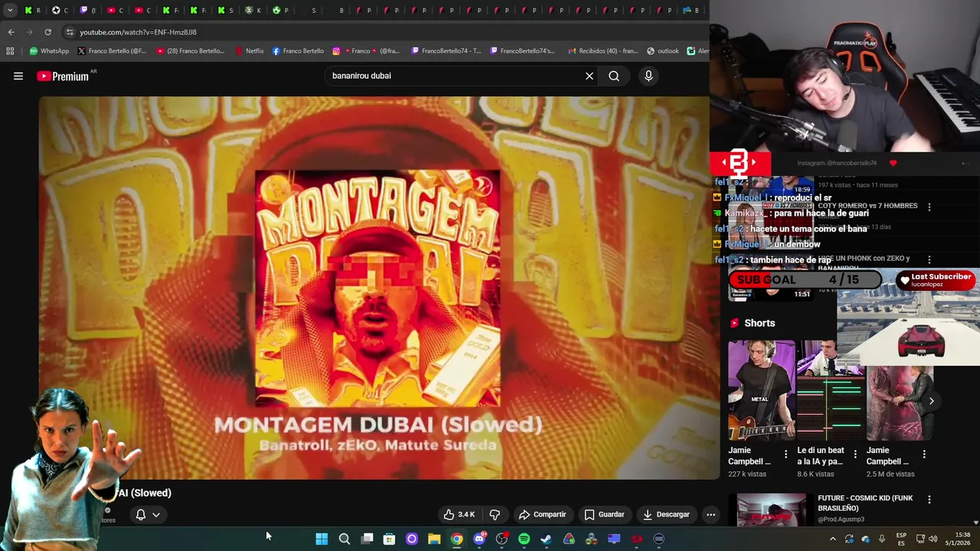The width and height of the screenshot is (980, 551).
Task: Open Microsoft Store from the taskbar
Action: point(389,539)
